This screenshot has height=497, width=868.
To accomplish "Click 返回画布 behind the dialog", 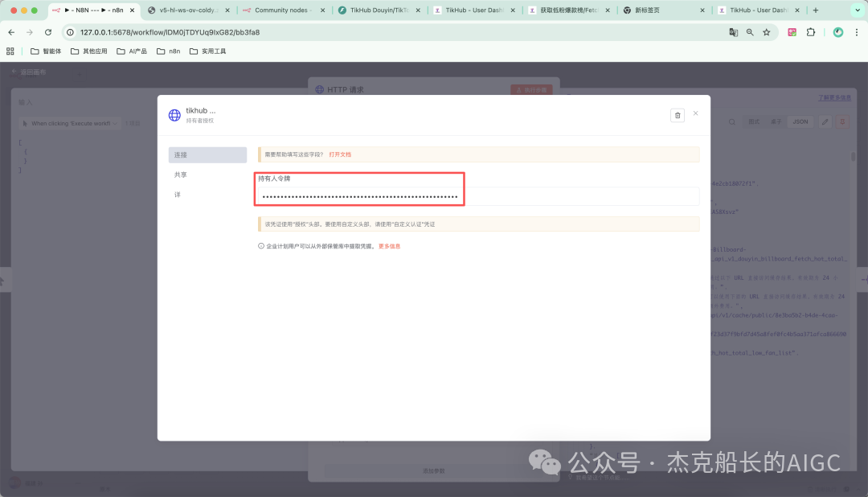I will coord(29,72).
